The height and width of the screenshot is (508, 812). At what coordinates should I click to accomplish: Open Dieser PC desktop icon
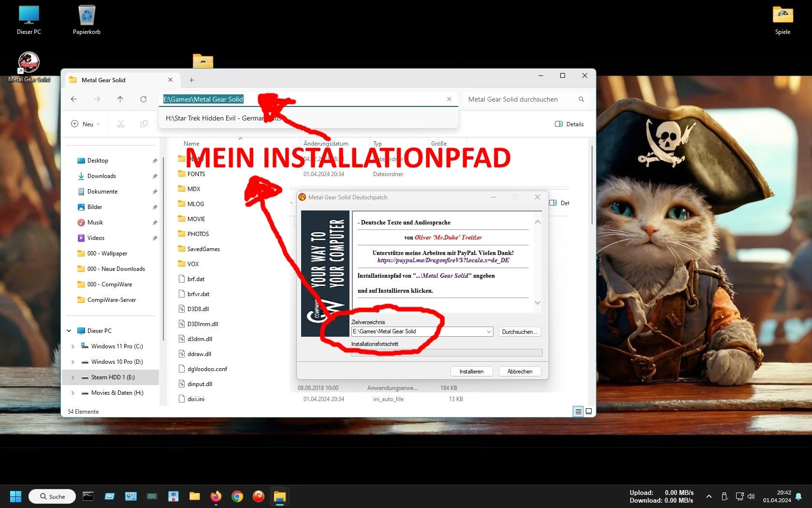pos(29,20)
